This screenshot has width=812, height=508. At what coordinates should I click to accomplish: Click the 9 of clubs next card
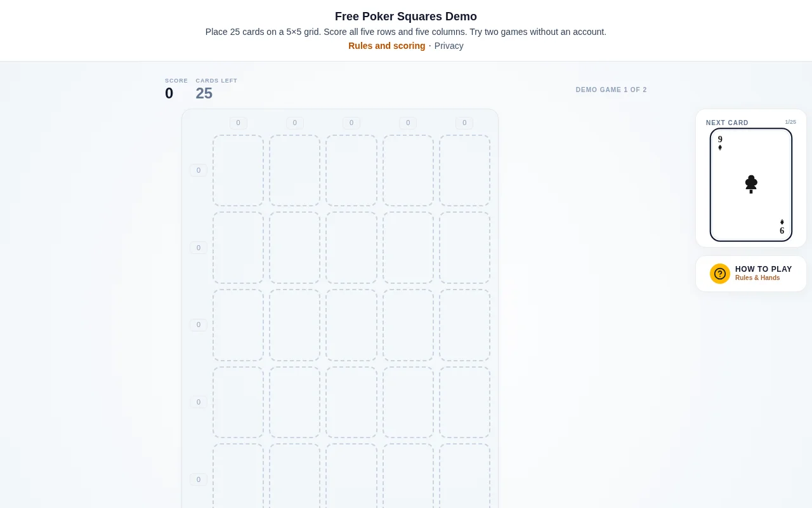[x=751, y=185]
